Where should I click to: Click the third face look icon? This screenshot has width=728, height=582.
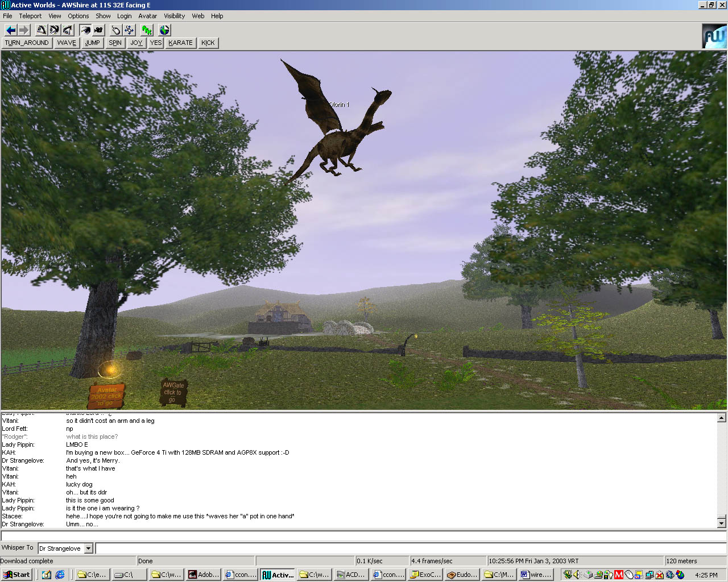[68, 30]
